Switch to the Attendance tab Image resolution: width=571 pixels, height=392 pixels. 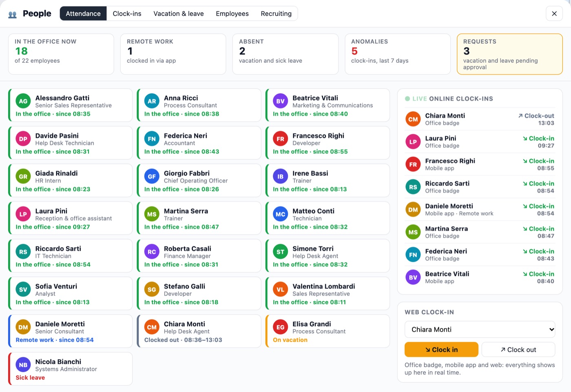click(x=83, y=13)
